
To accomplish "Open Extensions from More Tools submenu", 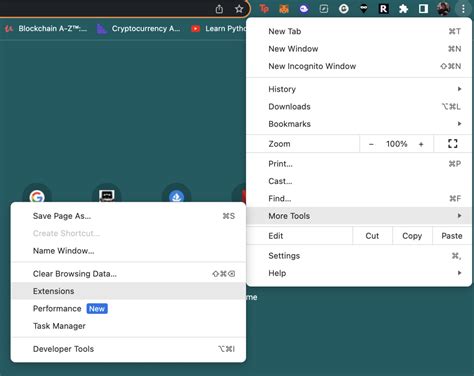I will point(129,291).
